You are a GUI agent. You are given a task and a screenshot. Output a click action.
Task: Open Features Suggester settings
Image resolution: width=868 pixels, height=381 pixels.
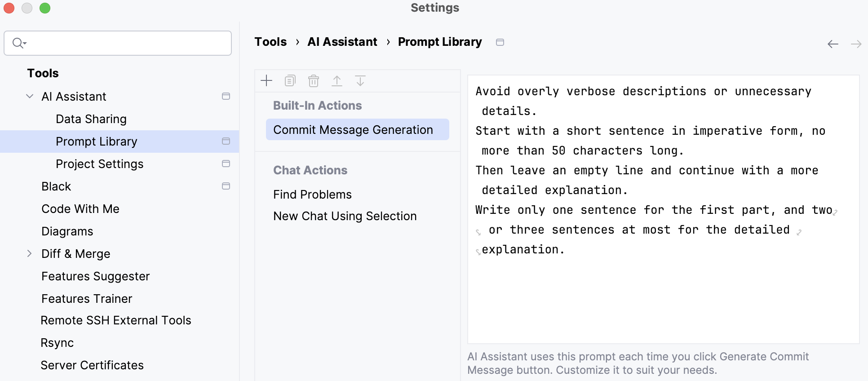tap(95, 276)
